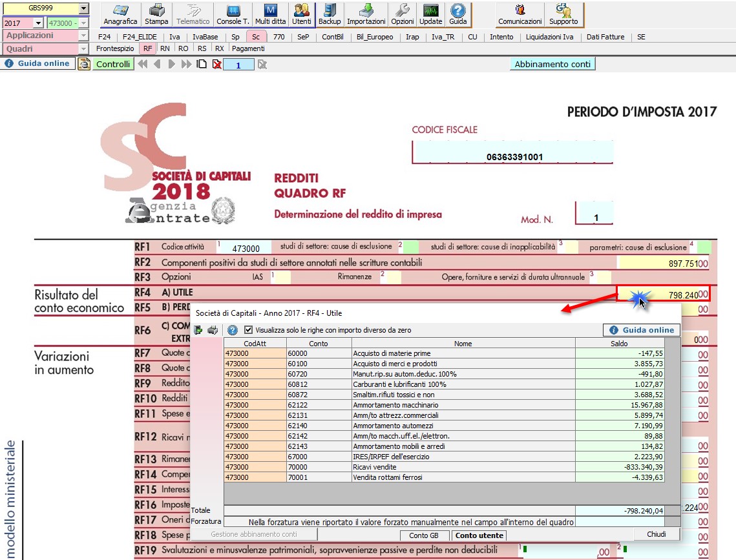Open the Importazioni tool
Screen dimensions: 736x560
(366, 14)
